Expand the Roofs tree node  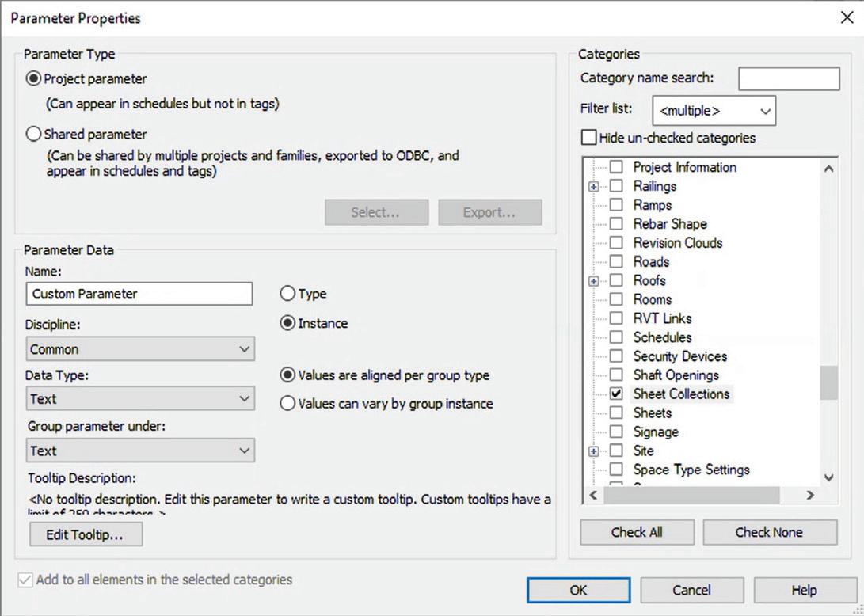pos(593,281)
